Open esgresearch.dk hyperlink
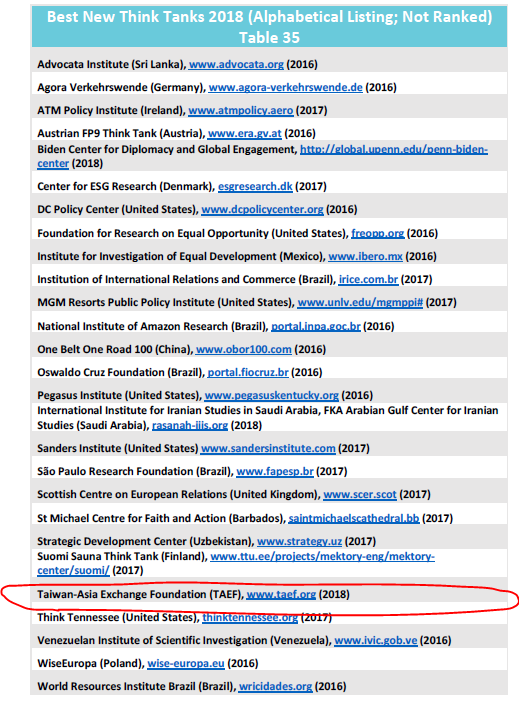 255,186
